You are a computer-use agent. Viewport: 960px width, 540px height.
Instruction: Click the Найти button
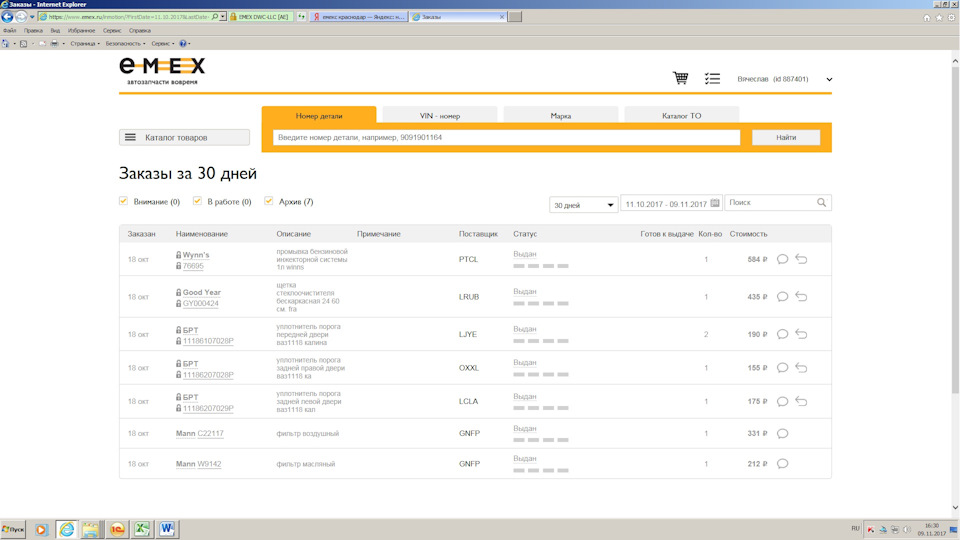(x=786, y=137)
